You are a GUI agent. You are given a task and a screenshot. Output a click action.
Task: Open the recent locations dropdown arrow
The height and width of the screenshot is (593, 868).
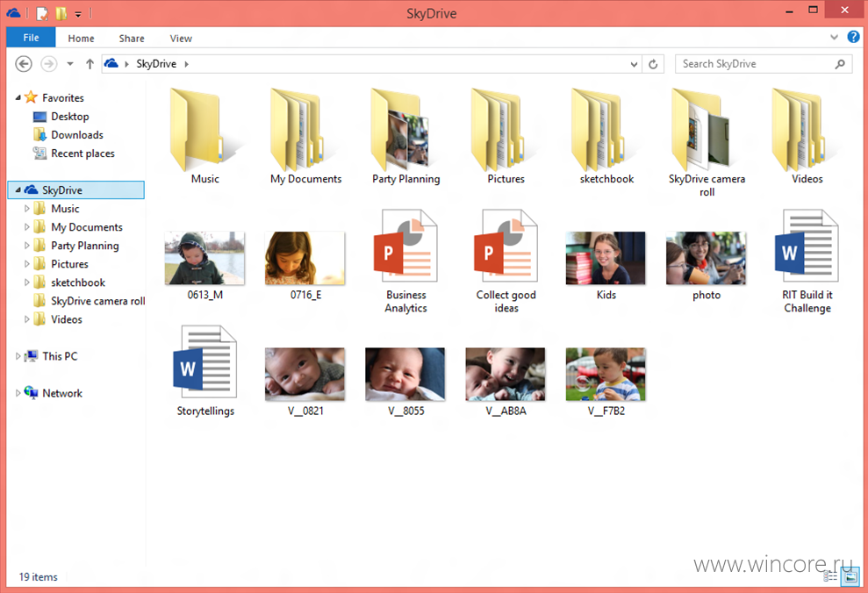[70, 64]
